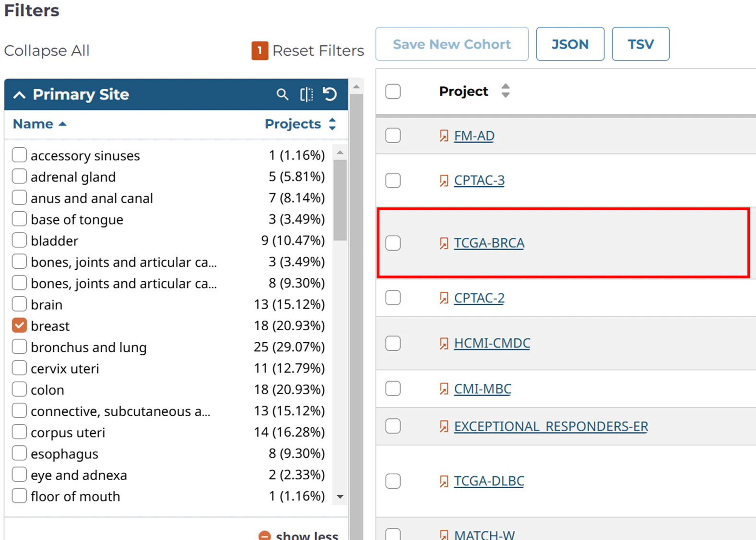Check the adrenal gland filter

19,176
